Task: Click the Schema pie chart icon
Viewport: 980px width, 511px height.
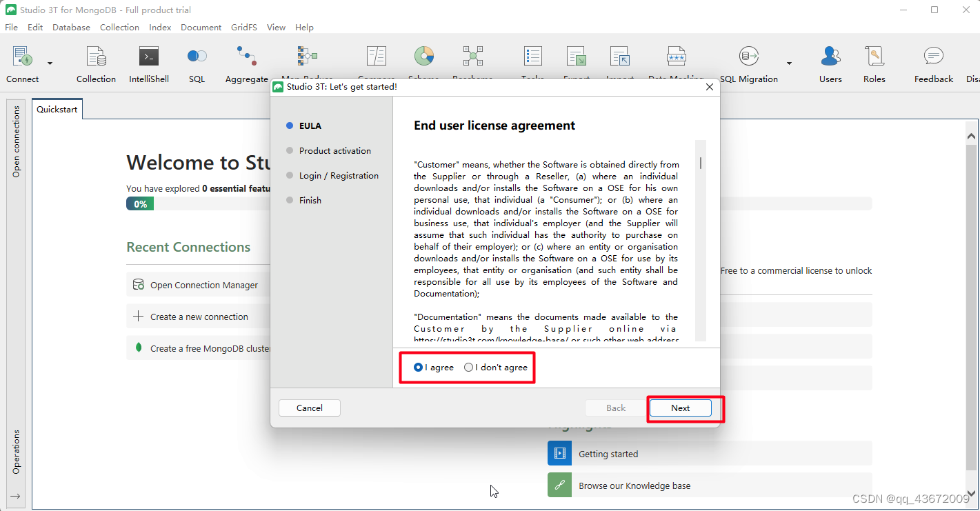Action: pyautogui.click(x=423, y=57)
